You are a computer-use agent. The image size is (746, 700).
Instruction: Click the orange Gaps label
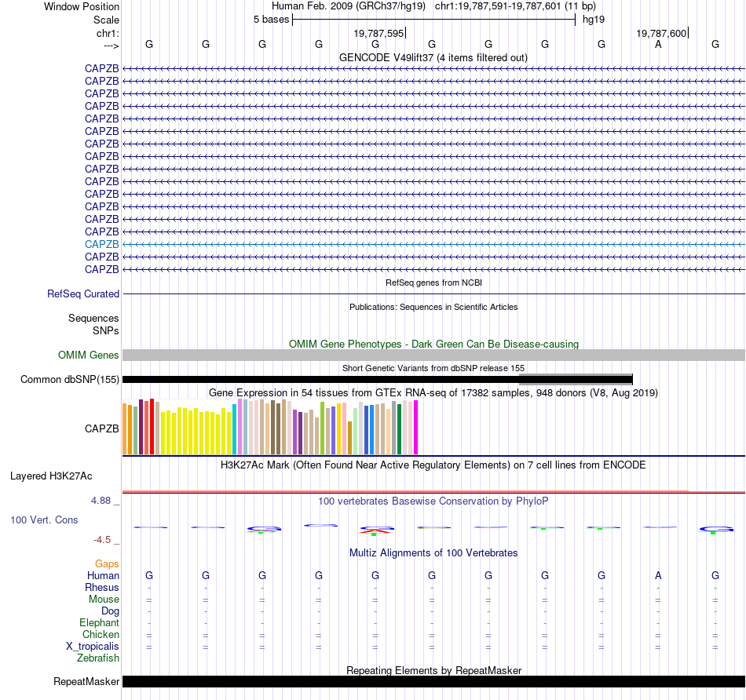tap(107, 564)
